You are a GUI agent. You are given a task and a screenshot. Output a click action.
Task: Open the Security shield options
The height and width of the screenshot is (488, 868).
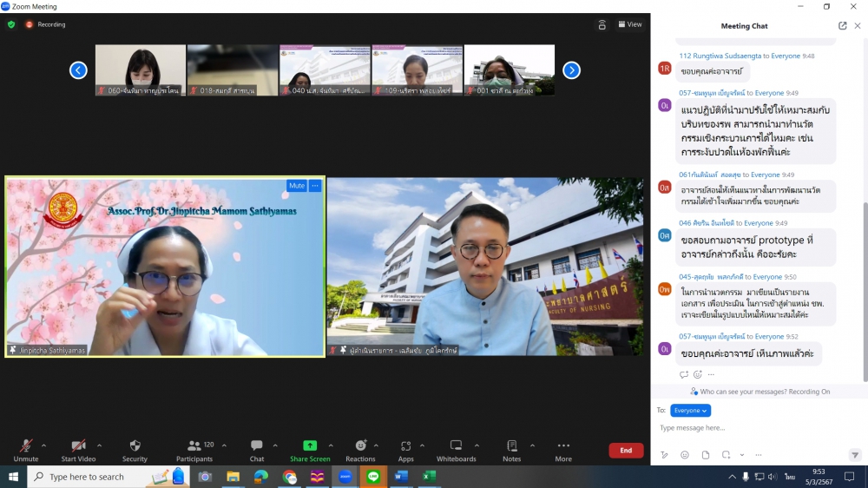pyautogui.click(x=135, y=449)
